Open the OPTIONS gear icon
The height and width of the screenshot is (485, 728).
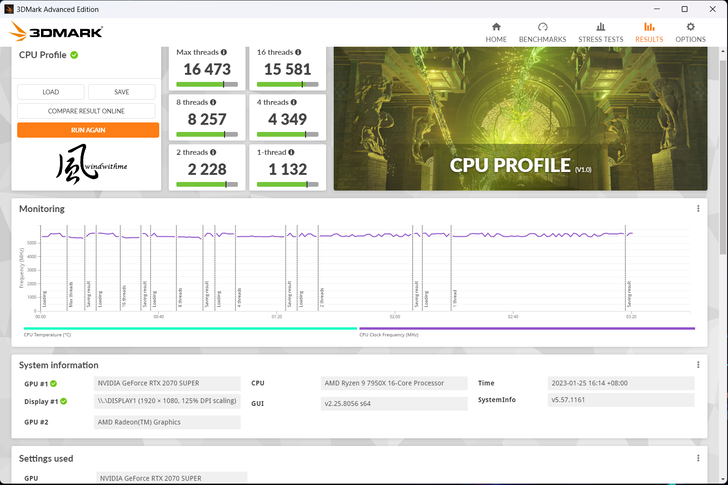[x=690, y=28]
